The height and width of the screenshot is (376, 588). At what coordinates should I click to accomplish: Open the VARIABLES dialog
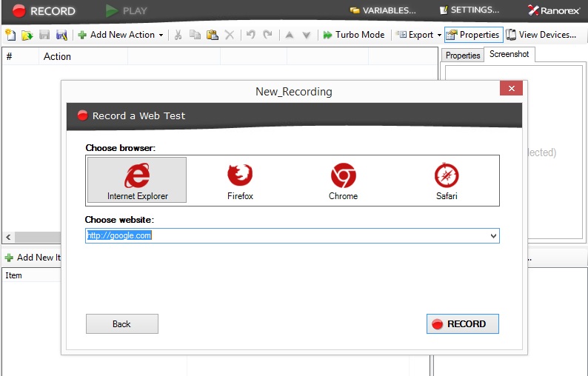pos(383,10)
